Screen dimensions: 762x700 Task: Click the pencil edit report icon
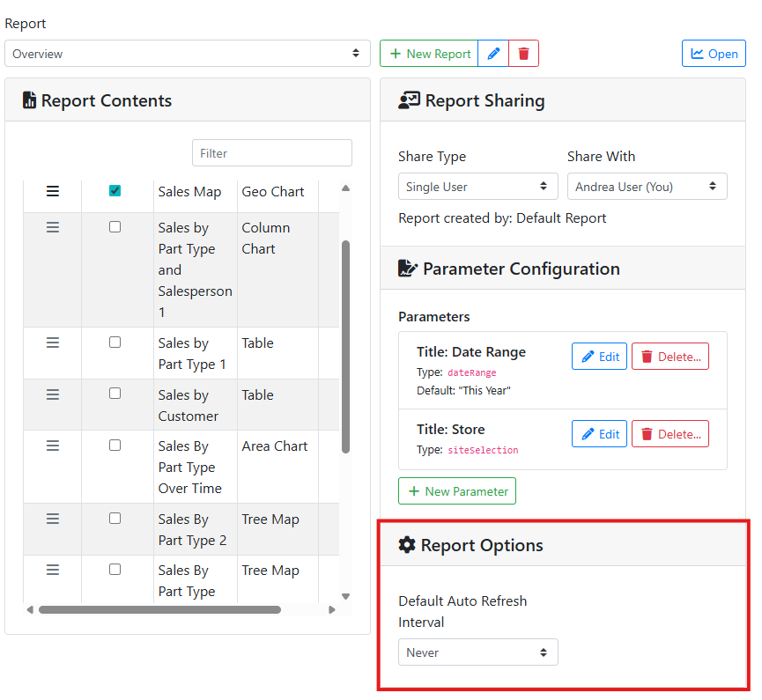[493, 54]
